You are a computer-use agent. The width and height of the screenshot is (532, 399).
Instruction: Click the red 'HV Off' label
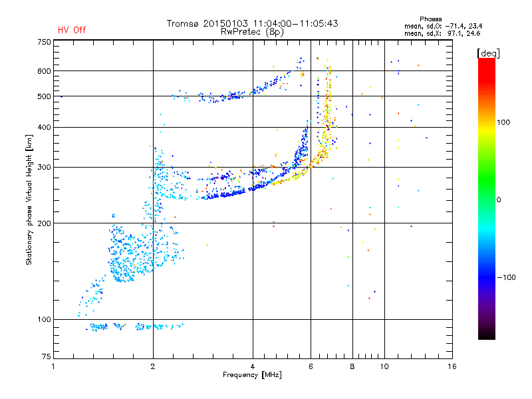[x=72, y=30]
